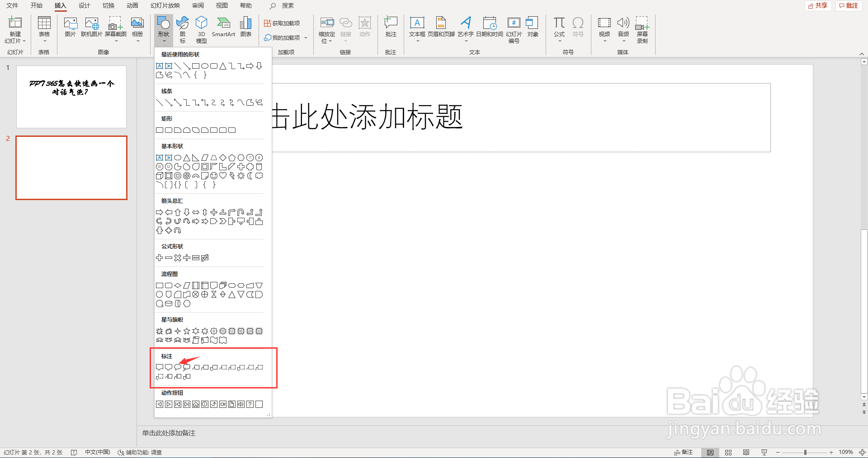868x458 pixels.
Task: Choose the heart shape in basic shapes
Action: point(223,176)
